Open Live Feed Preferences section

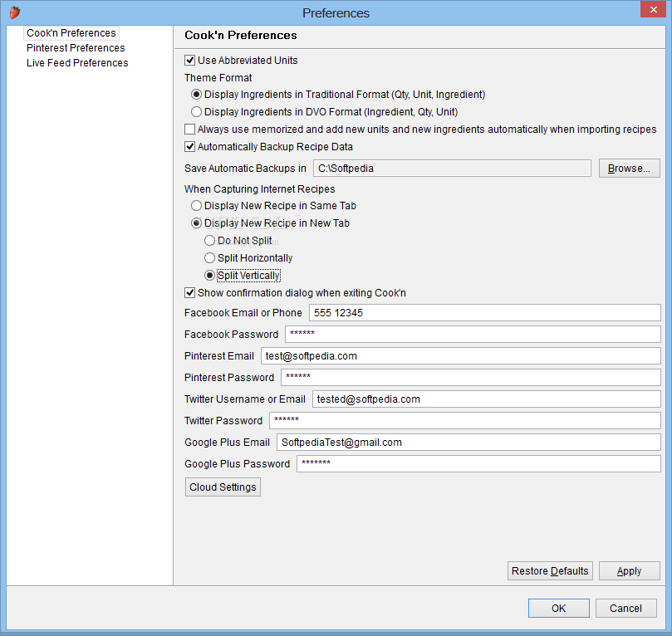(77, 63)
